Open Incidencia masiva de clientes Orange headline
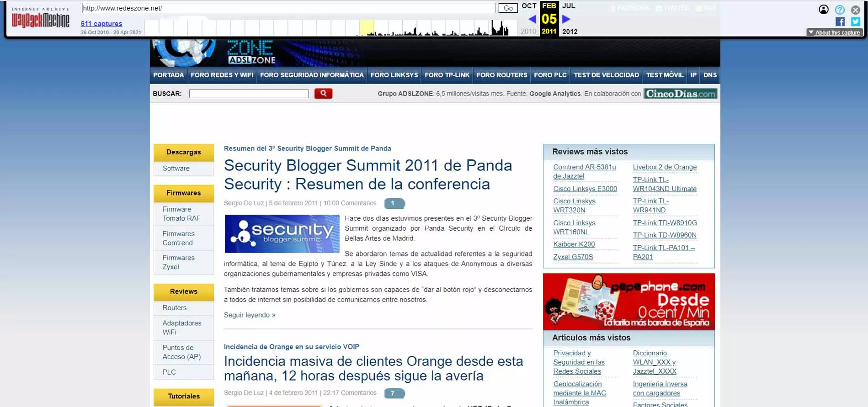This screenshot has height=407, width=868. (x=373, y=369)
